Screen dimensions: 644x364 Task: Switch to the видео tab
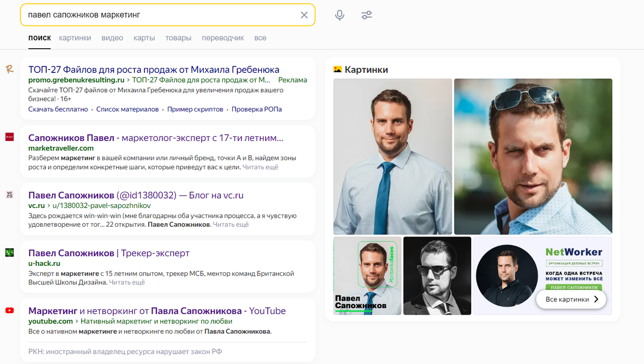112,38
